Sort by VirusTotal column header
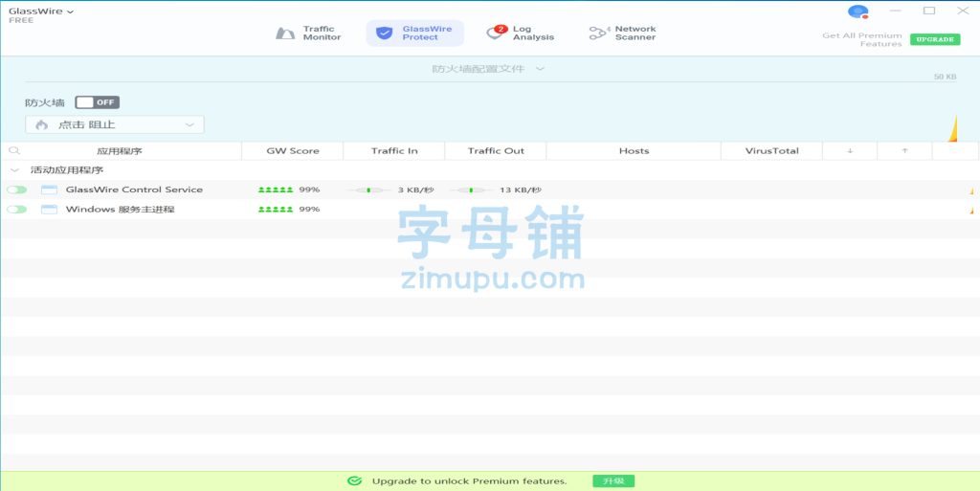Screen dimensions: 980x491 coord(772,150)
